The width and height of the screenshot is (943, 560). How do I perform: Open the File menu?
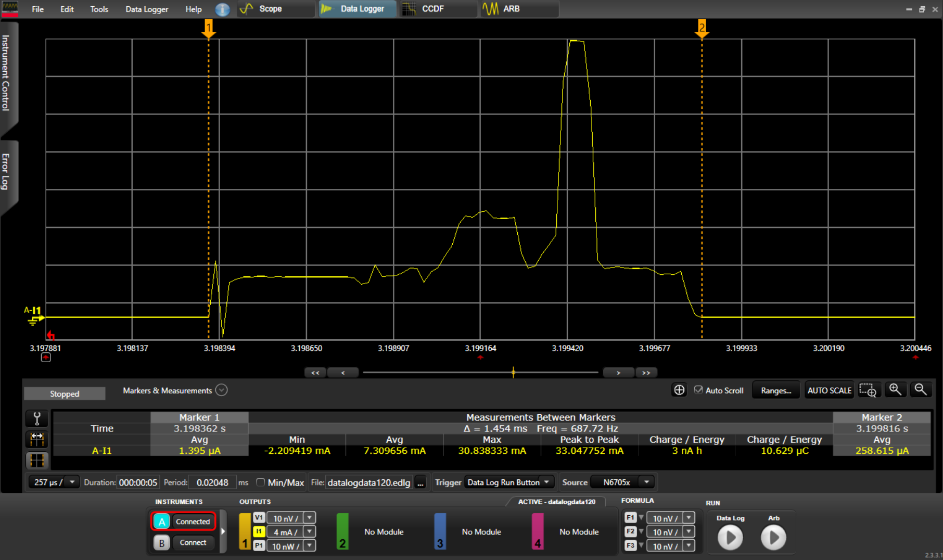point(37,9)
